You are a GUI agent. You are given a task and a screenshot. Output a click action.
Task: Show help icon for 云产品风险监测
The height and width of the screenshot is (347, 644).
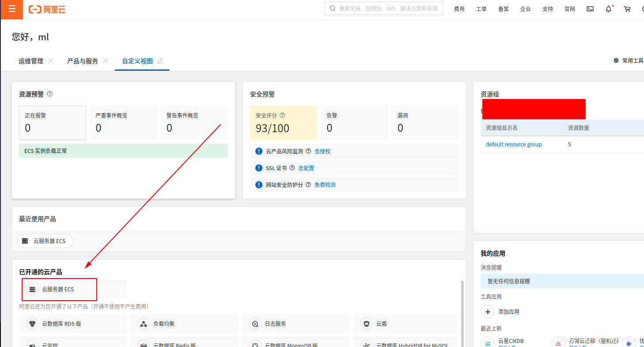tap(308, 151)
